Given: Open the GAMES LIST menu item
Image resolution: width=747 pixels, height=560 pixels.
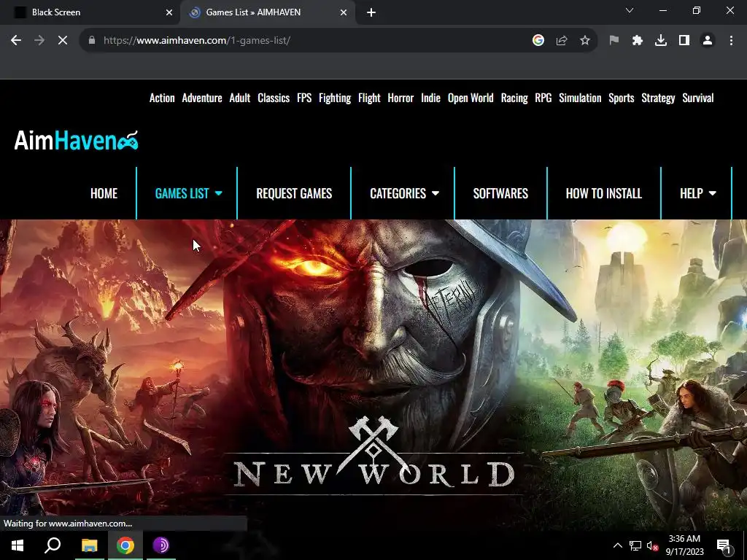Looking at the screenshot, I should [x=182, y=193].
